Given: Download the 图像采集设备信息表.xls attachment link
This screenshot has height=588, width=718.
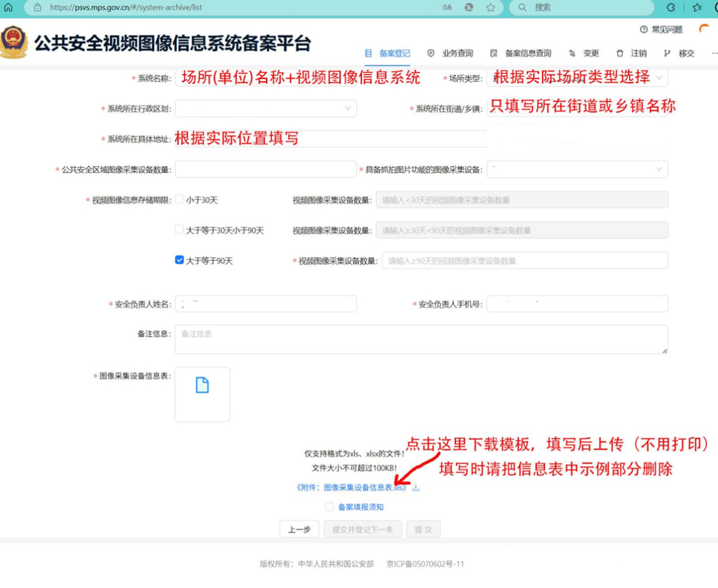Looking at the screenshot, I should click(x=352, y=487).
